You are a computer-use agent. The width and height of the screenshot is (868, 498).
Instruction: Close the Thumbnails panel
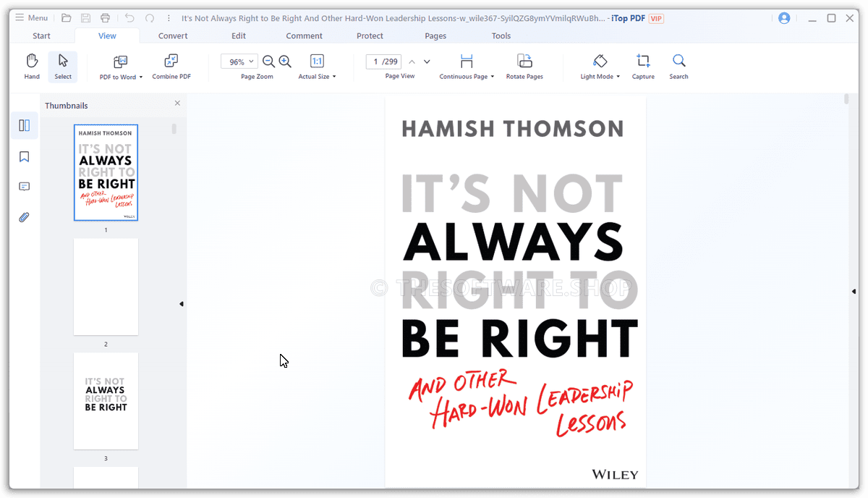coord(177,104)
